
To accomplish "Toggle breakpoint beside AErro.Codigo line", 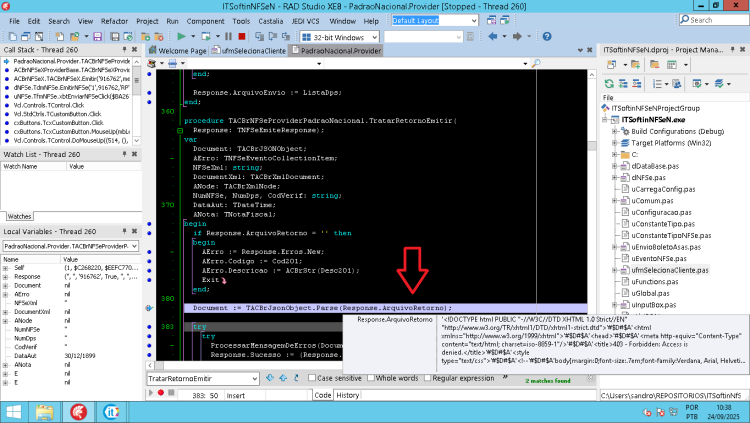I will pos(149,261).
